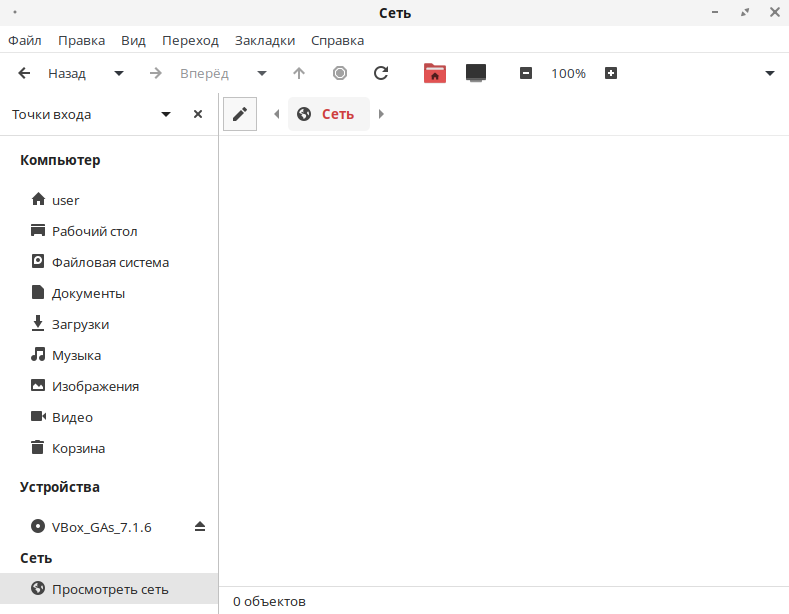789x614 pixels.
Task: Eject the VBox_GAs_7.1.6 disc
Action: point(199,527)
